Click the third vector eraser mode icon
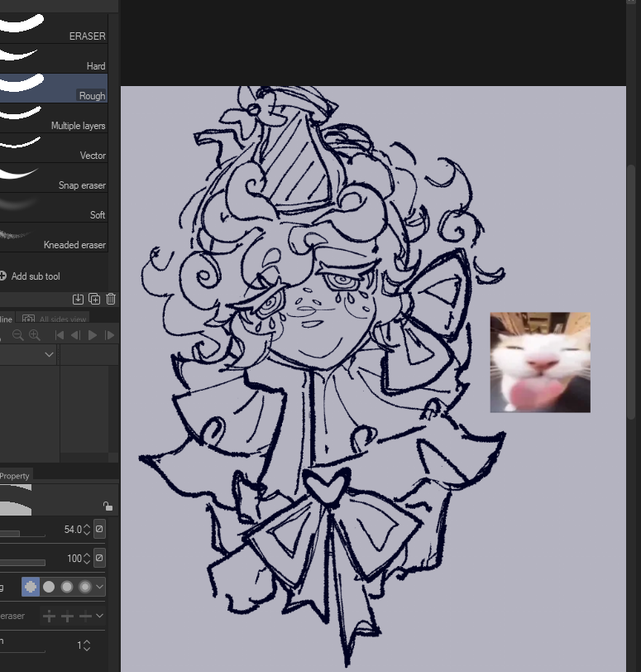Screen dimensions: 641x672 tap(85, 617)
